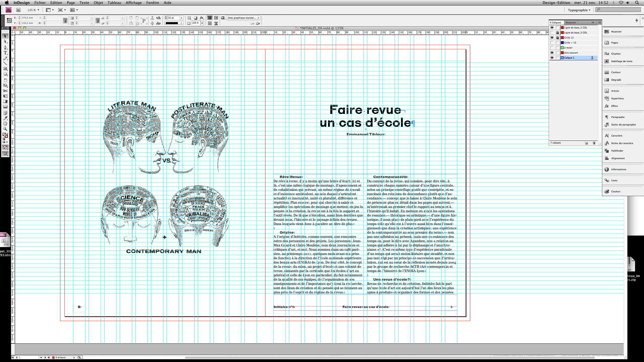
Task: Select the Rectangle Frame tool
Action: point(5,69)
